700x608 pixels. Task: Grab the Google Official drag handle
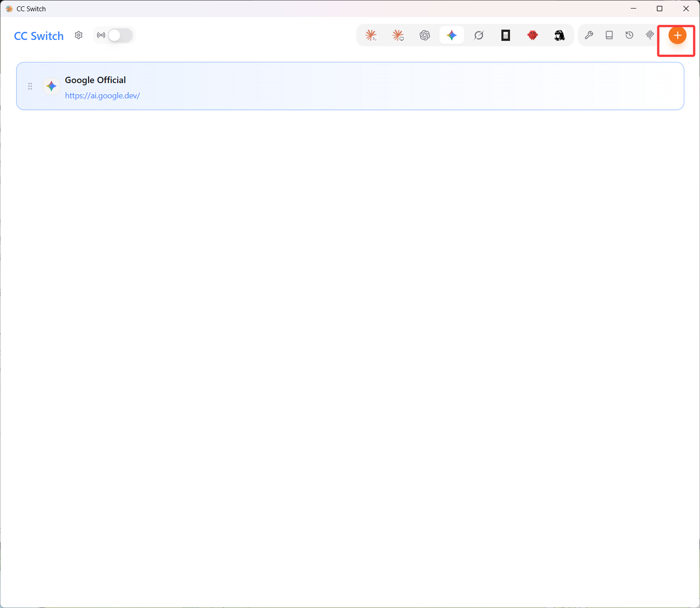(x=30, y=86)
